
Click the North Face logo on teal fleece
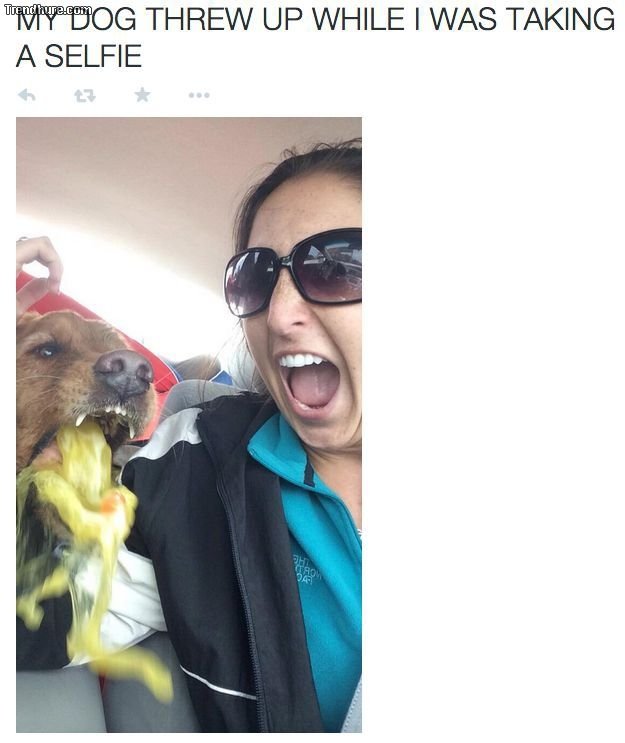[306, 569]
